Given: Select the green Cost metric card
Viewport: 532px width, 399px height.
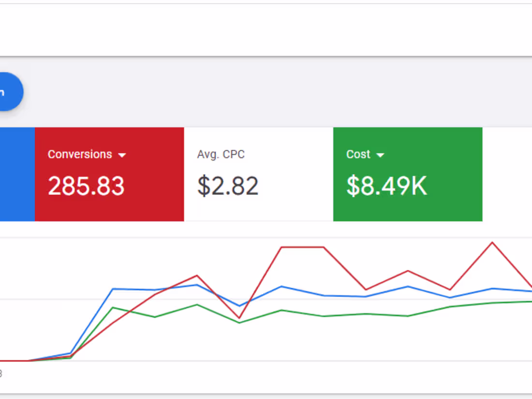Looking at the screenshot, I should (408, 174).
